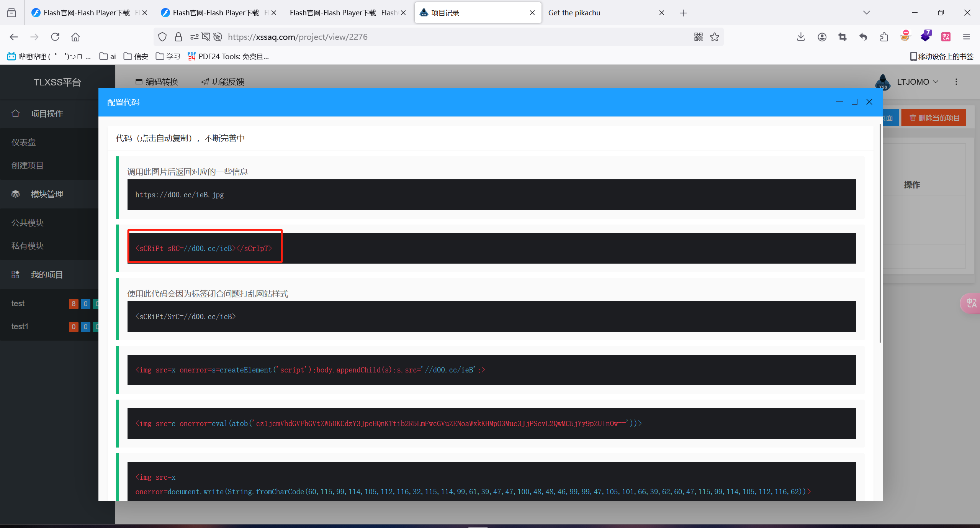The width and height of the screenshot is (980, 528).
Task: Select the test1 project in sidebar
Action: pyautogui.click(x=20, y=326)
